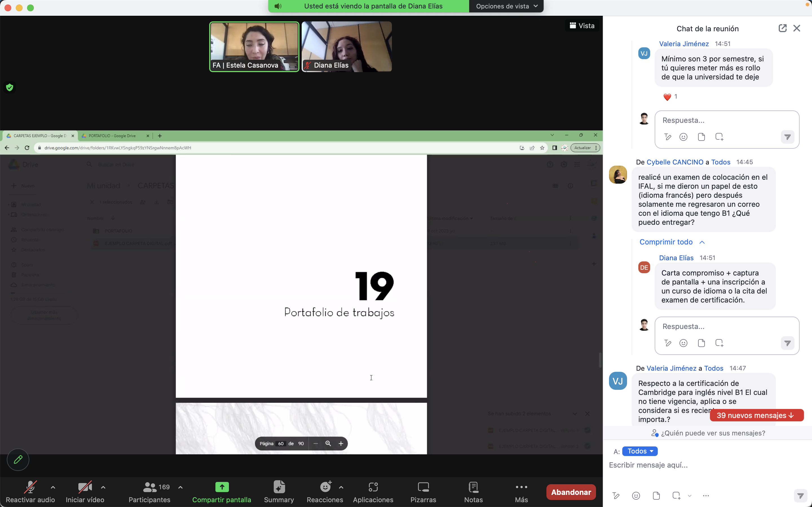Toggle Reactivar audio microphone
The height and width of the screenshot is (507, 812).
(x=30, y=491)
